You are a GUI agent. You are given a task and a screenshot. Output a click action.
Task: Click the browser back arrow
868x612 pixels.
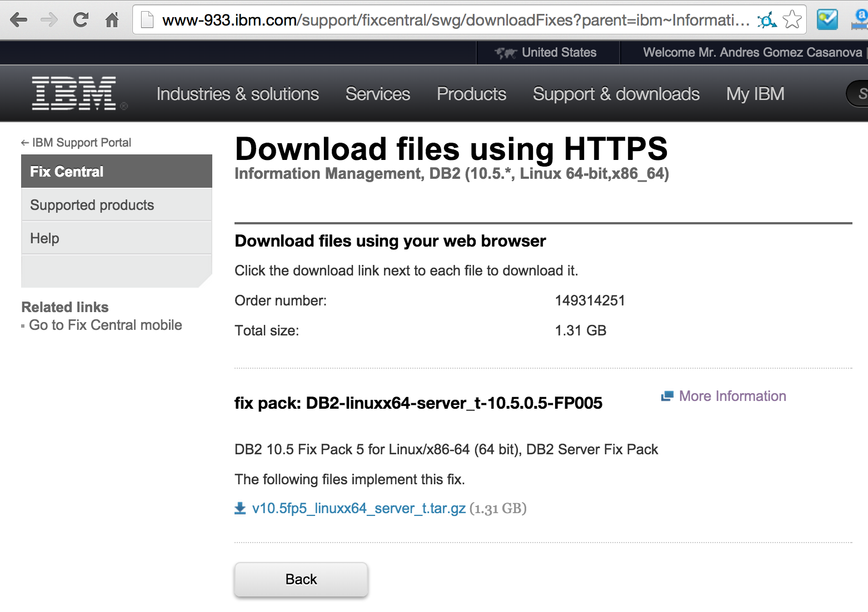18,21
